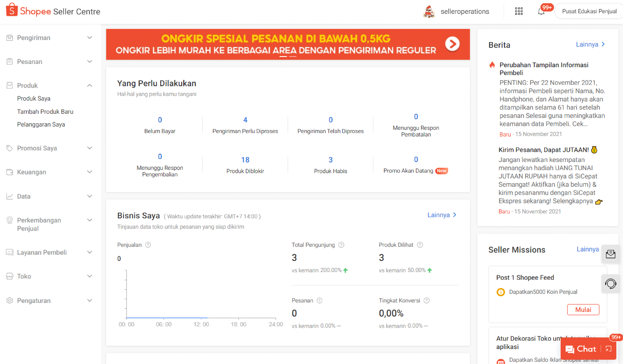Open Produk Saya
This screenshot has width=623, height=364.
(x=34, y=98)
